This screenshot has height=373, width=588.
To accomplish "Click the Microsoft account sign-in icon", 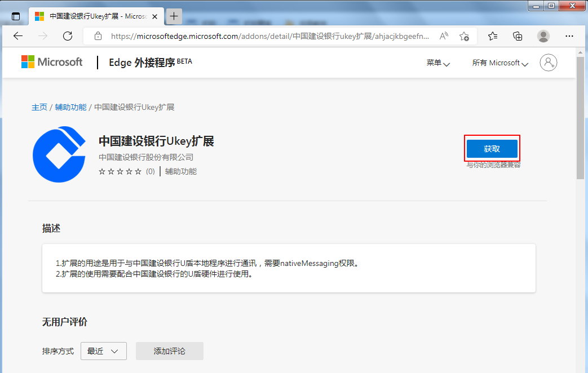I will [x=548, y=63].
